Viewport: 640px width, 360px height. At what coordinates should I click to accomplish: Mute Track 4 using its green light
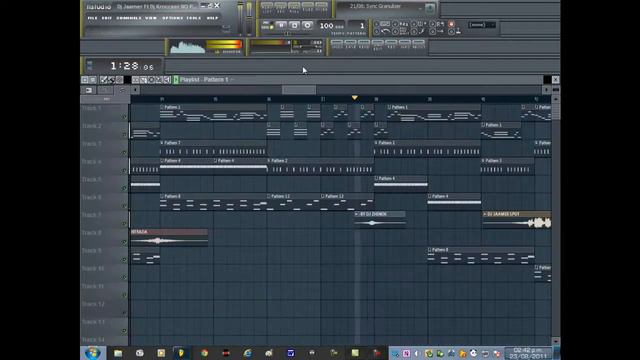[x=124, y=170]
